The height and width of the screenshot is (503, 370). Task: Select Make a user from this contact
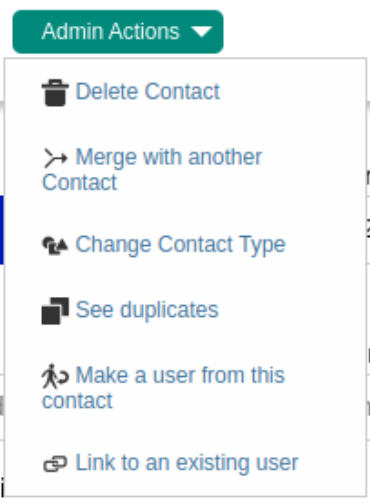(x=163, y=388)
